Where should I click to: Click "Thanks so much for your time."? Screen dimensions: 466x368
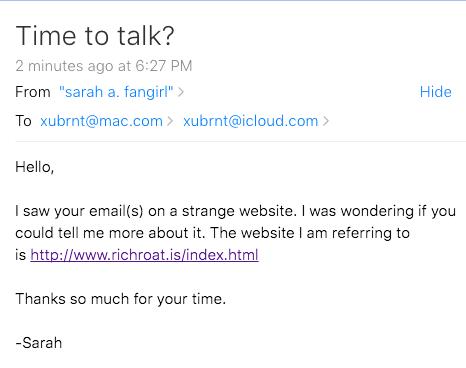point(121,299)
